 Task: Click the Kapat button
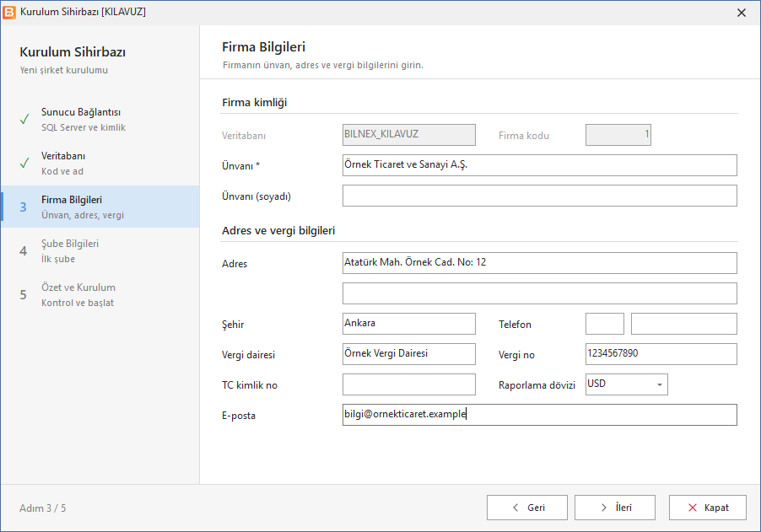point(708,508)
